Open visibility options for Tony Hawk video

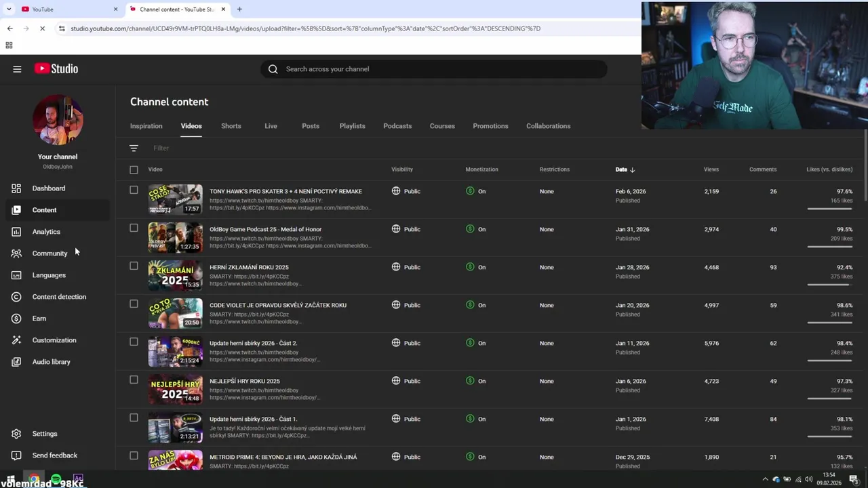(x=406, y=191)
